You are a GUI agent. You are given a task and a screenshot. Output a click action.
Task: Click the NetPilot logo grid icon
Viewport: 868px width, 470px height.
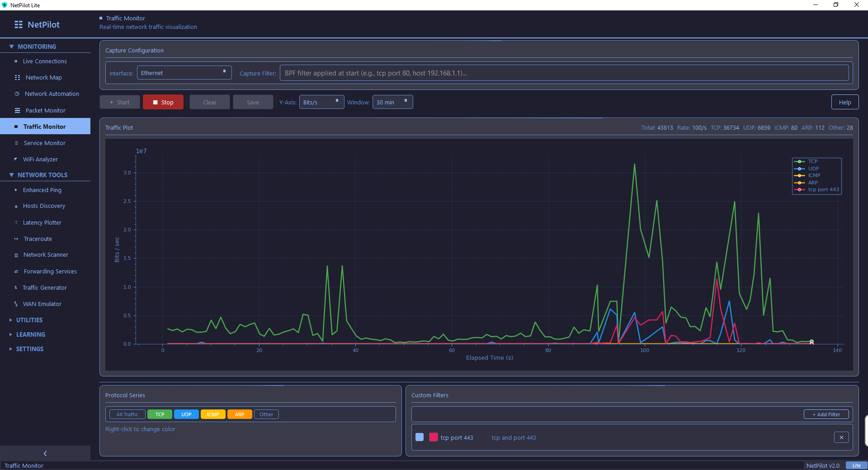coord(19,25)
